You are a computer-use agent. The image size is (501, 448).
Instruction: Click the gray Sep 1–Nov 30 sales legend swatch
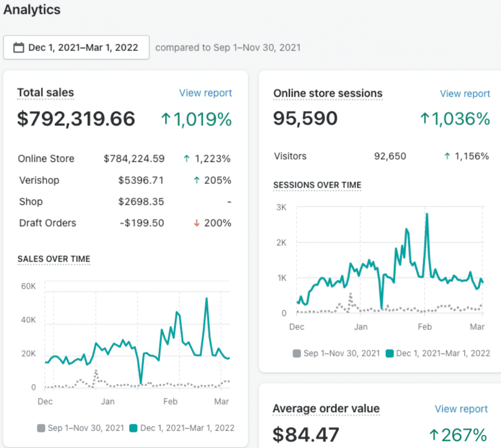point(41,428)
